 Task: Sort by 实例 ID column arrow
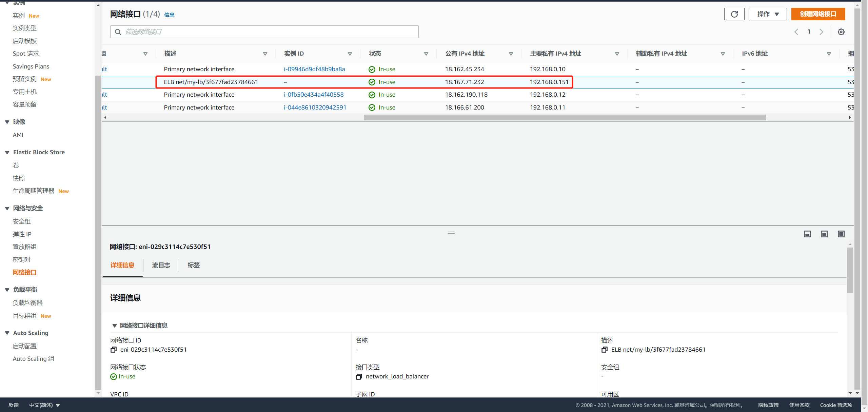pos(350,54)
